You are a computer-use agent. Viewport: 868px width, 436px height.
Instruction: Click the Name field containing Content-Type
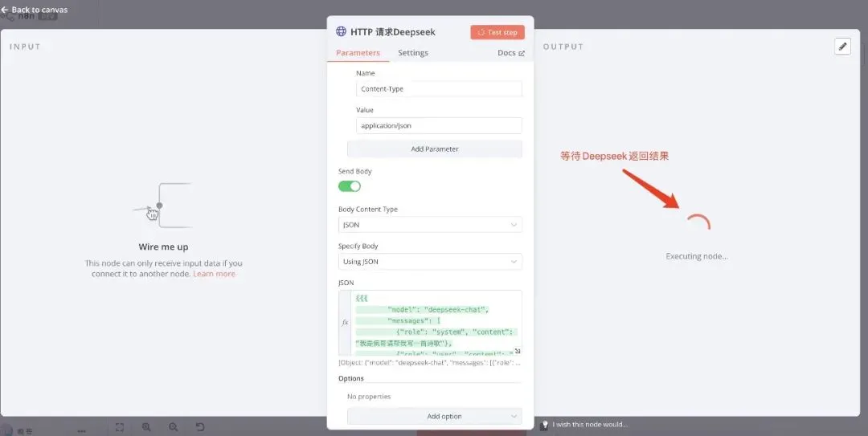point(439,89)
